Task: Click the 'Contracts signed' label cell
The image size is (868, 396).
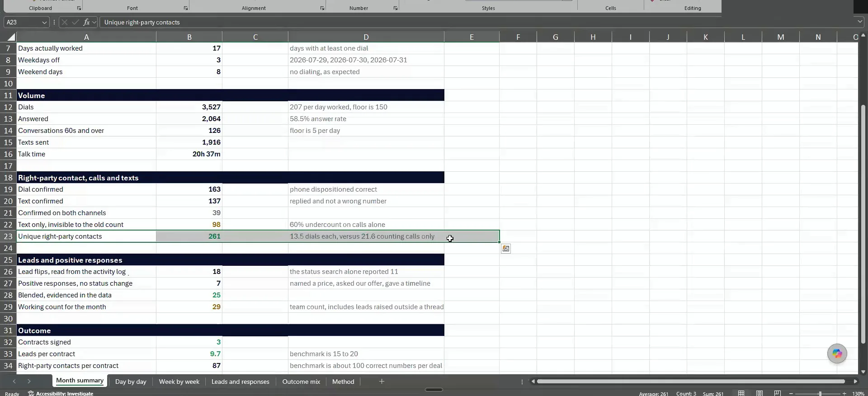Action: [86, 342]
